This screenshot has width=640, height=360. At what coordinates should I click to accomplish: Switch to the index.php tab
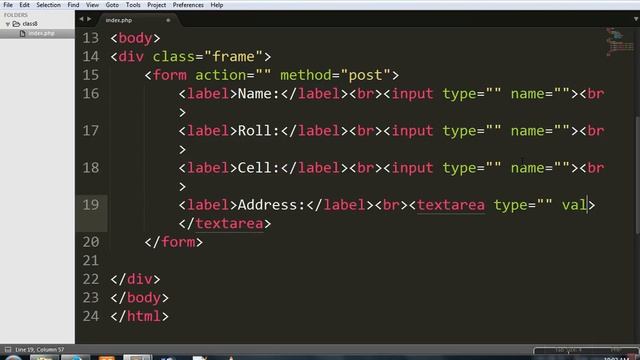coord(119,20)
